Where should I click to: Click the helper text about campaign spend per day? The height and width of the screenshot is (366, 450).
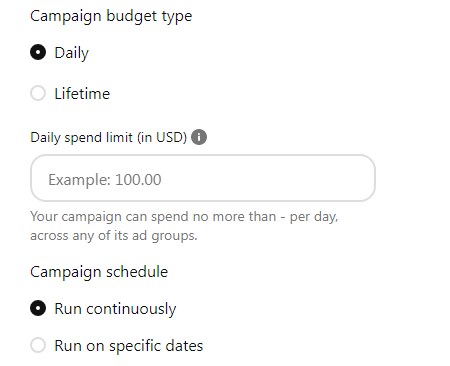pyautogui.click(x=184, y=226)
